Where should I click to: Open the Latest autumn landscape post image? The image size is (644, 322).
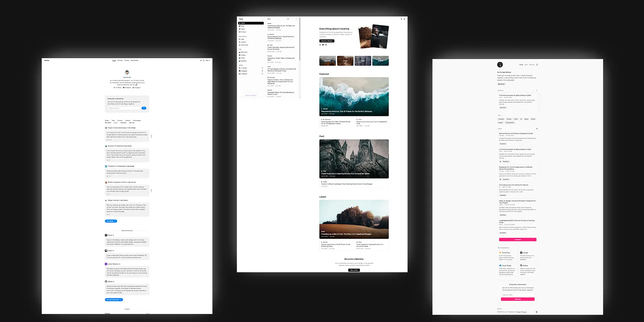354,219
